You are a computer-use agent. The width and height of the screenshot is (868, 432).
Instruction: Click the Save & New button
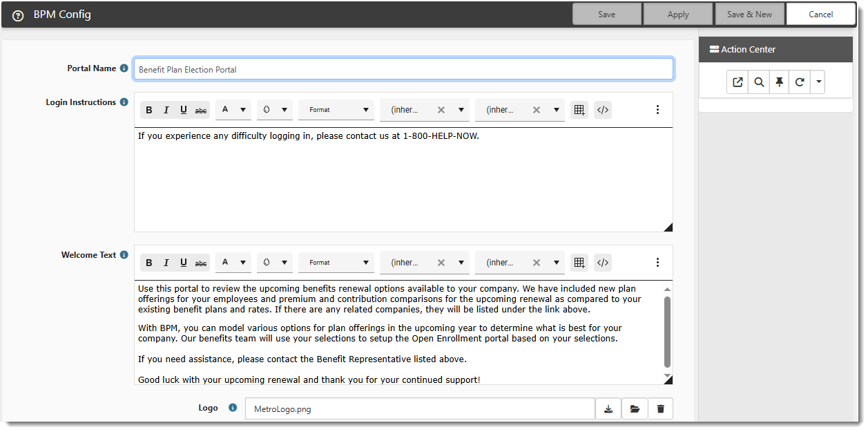click(x=749, y=15)
